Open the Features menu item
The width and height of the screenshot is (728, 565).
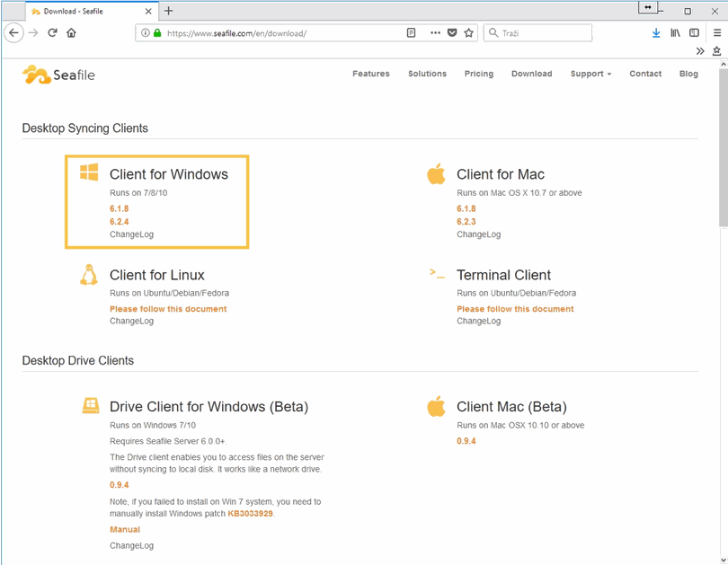coord(371,74)
